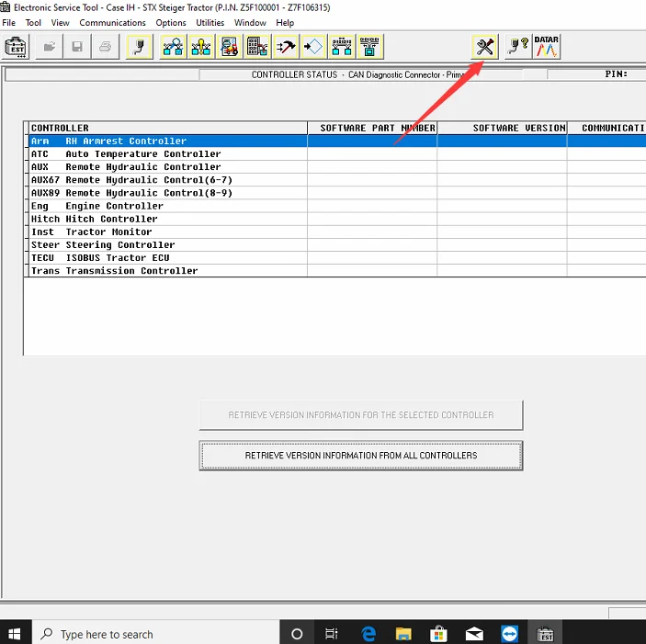Viewport: 646px width, 644px height.
Task: Open Task View from the taskbar
Action: click(331, 634)
